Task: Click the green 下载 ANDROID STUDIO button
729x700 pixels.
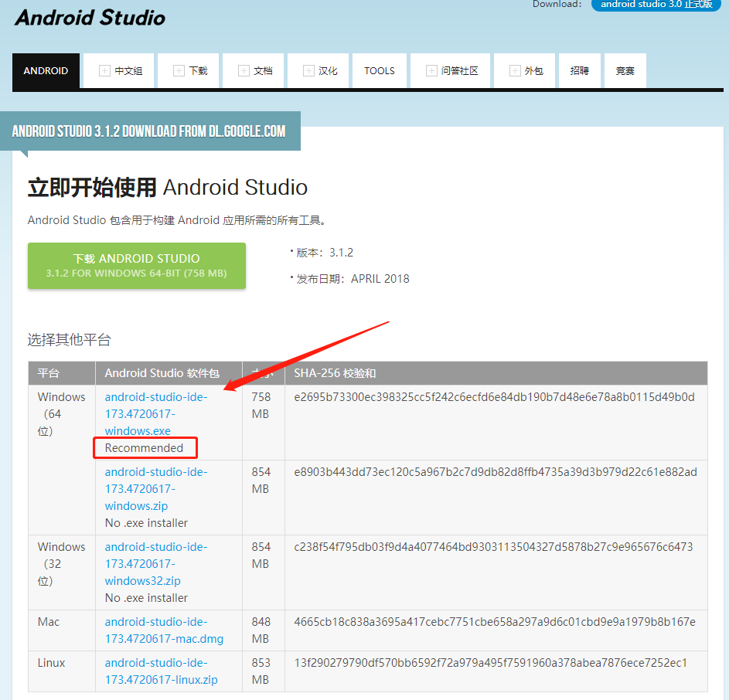Action: coord(136,266)
